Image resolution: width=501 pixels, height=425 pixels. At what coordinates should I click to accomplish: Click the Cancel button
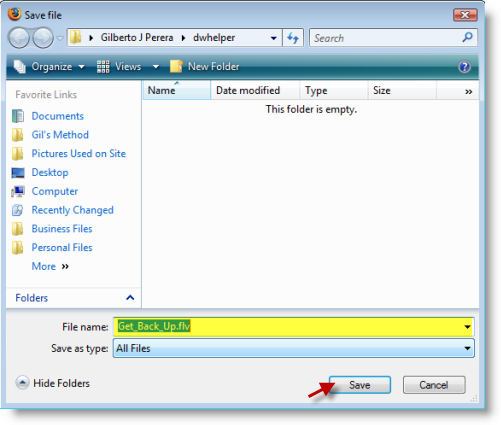434,385
